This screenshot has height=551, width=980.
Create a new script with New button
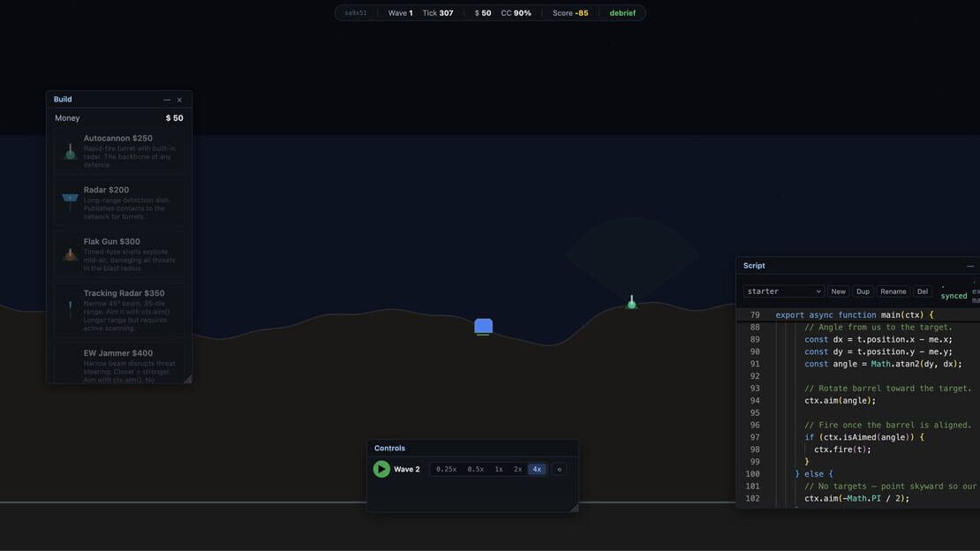pyautogui.click(x=838, y=291)
